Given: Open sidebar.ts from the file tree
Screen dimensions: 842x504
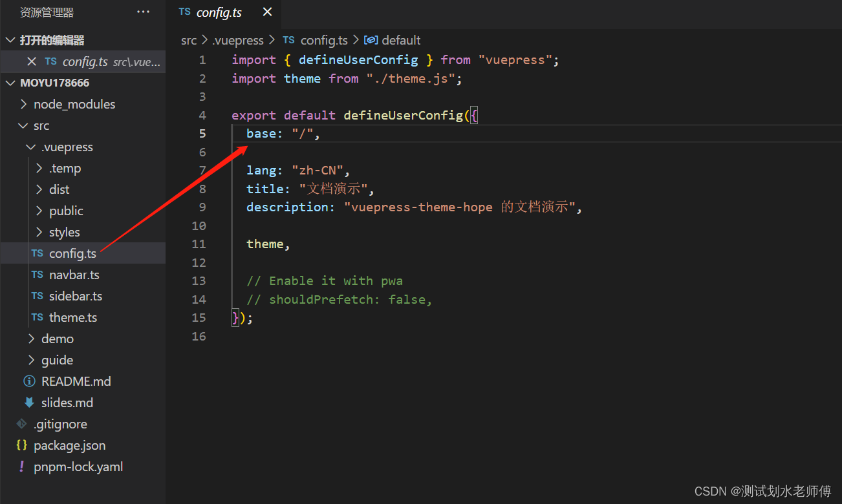Looking at the screenshot, I should click(83, 296).
